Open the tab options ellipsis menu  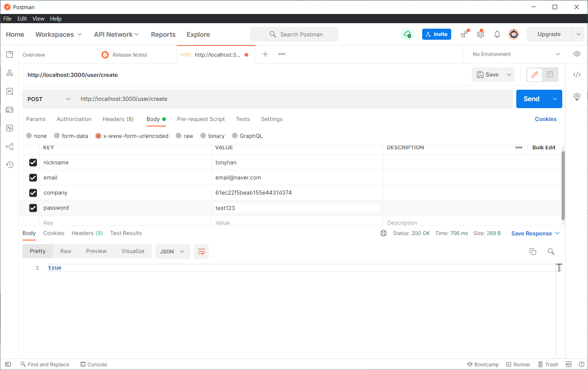(x=282, y=54)
